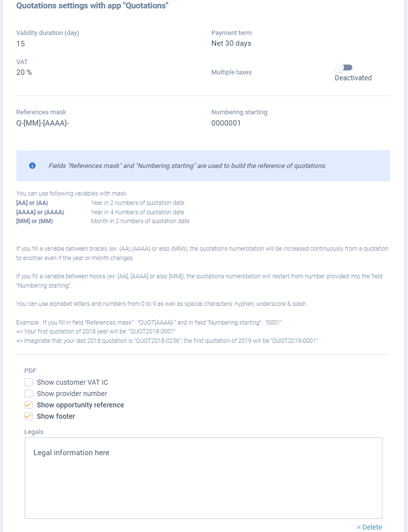Image resolution: width=408 pixels, height=532 pixels.
Task: Open the Payment term value Net 30 days
Action: [231, 43]
